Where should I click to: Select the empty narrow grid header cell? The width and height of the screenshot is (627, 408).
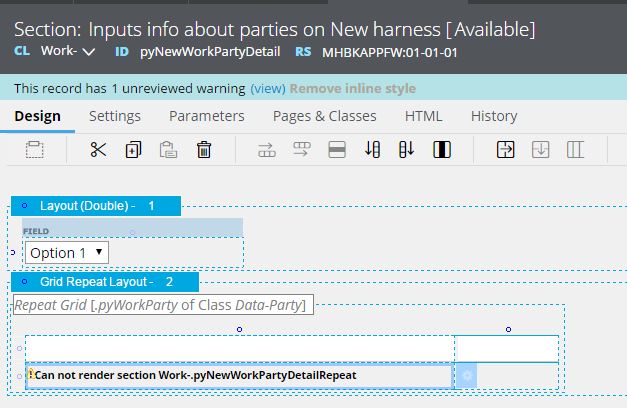point(507,349)
